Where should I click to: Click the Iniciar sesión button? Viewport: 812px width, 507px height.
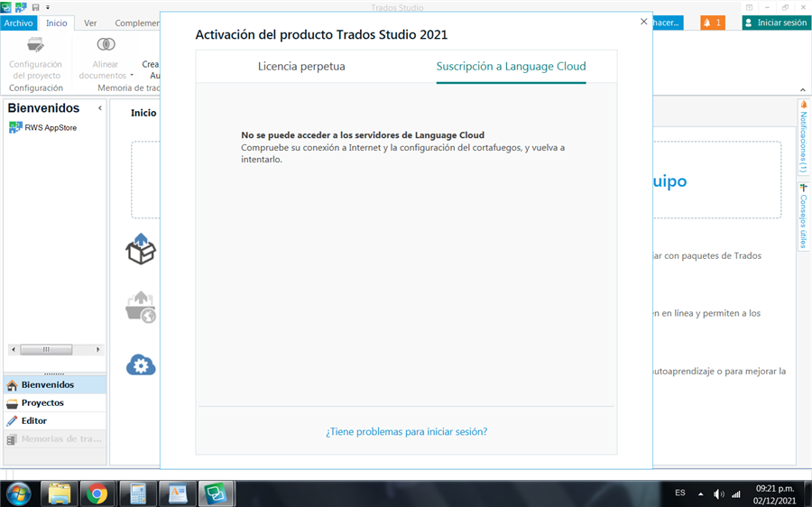(x=776, y=23)
